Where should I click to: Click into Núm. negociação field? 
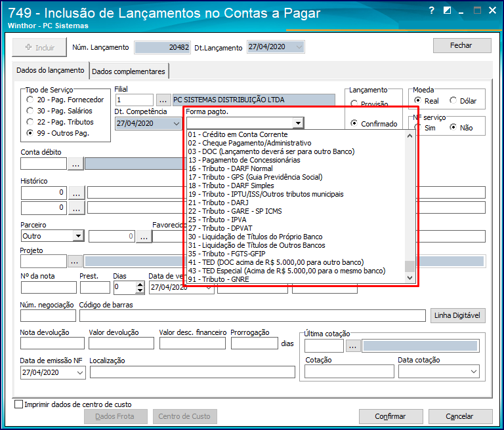click(x=48, y=315)
